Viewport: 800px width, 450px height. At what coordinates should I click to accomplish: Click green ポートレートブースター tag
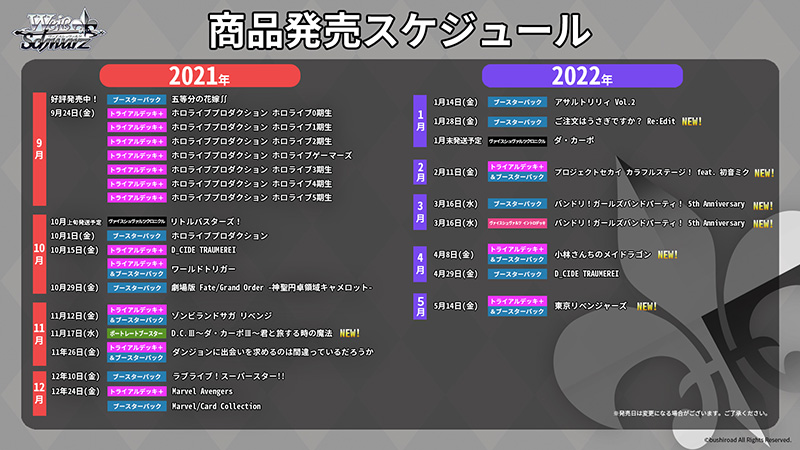point(137,334)
